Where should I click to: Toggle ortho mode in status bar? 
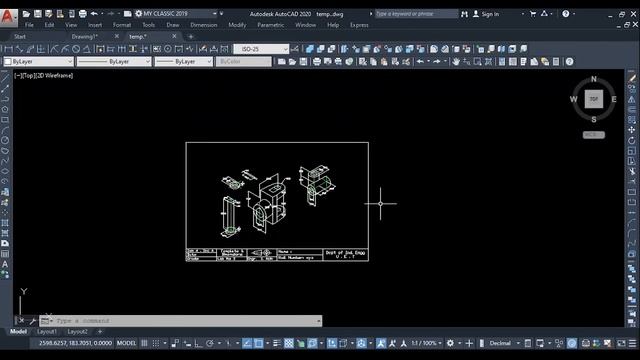pos(198,343)
